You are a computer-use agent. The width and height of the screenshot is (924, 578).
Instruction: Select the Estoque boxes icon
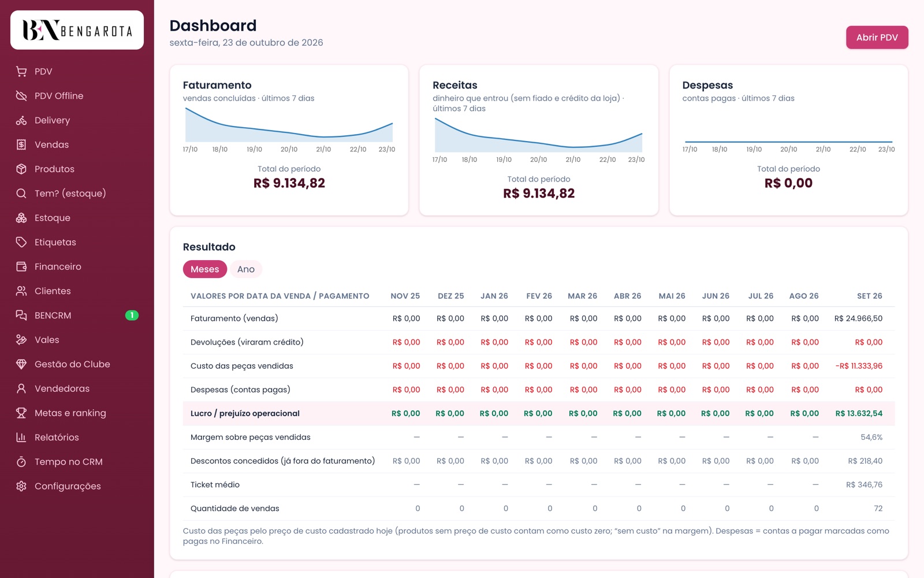tap(21, 218)
